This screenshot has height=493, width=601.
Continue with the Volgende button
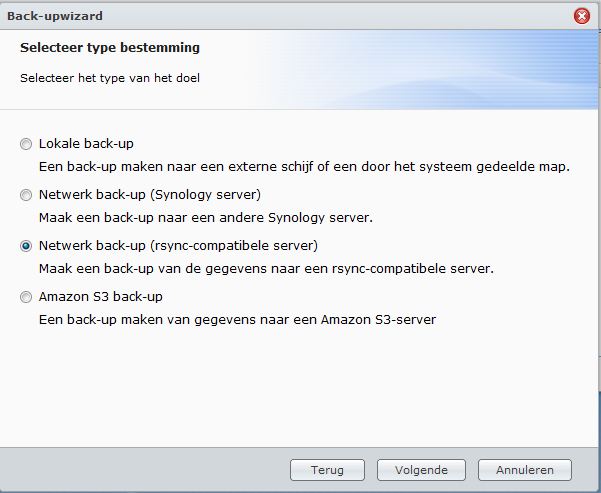click(421, 470)
